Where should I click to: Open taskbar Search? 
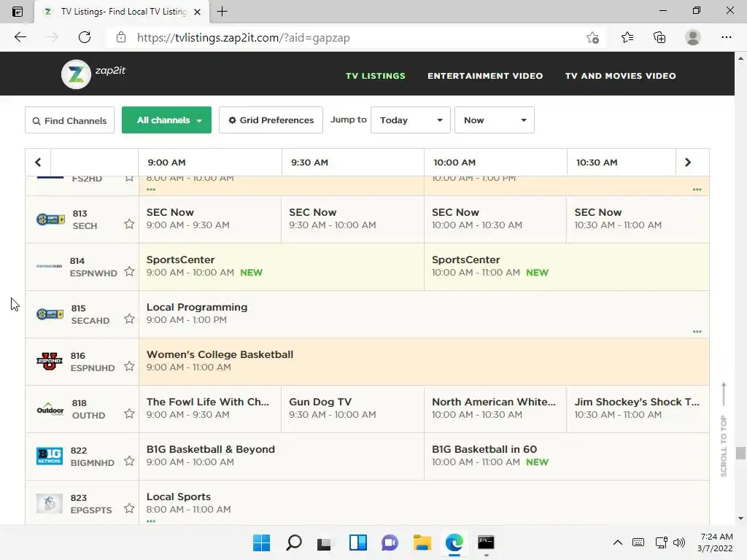pos(293,542)
